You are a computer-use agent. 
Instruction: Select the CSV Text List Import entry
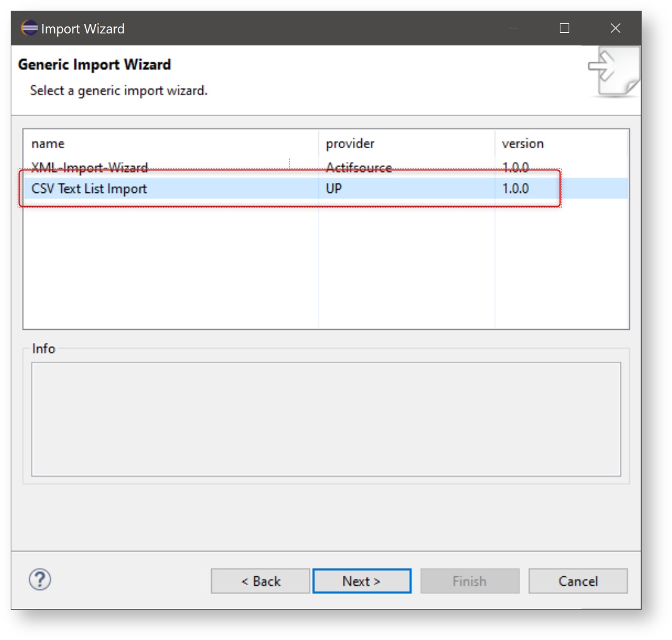pos(90,188)
